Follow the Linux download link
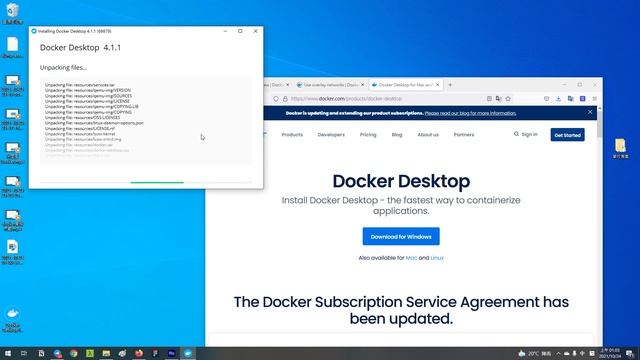Image resolution: width=640 pixels, height=360 pixels. pyautogui.click(x=437, y=258)
